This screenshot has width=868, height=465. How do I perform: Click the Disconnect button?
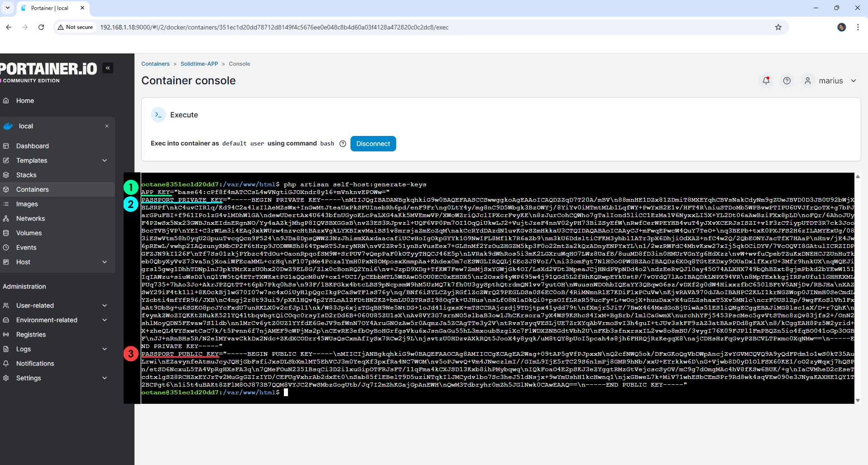pyautogui.click(x=373, y=144)
